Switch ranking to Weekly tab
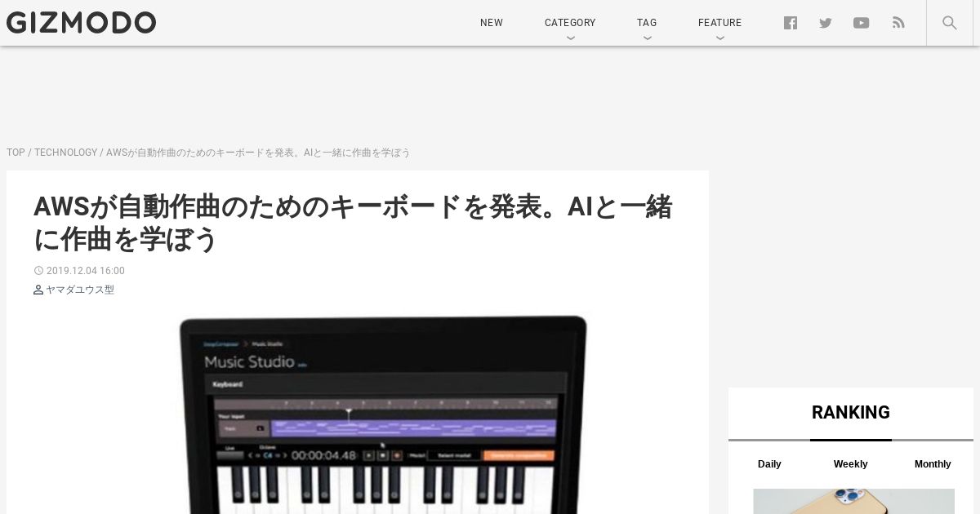Viewport: 980px width, 514px height. pos(850,464)
